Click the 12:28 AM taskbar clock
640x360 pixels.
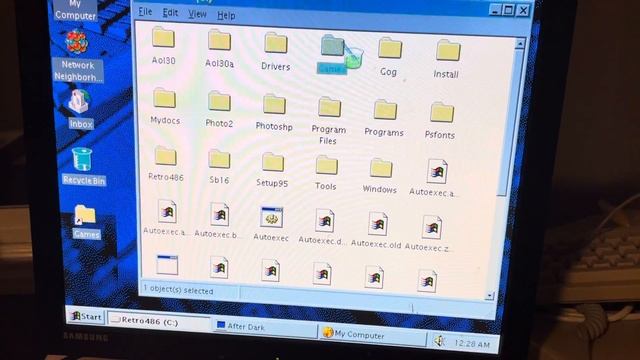472,344
